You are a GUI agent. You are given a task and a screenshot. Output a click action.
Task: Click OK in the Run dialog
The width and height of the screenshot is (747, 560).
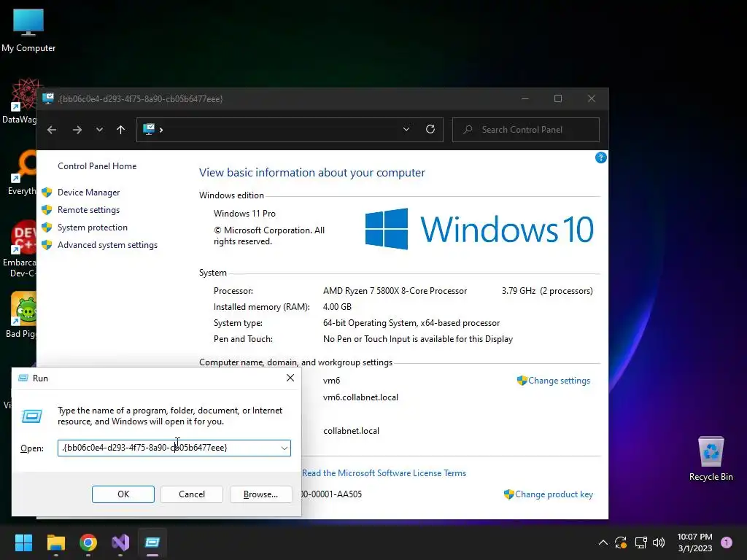pos(123,494)
